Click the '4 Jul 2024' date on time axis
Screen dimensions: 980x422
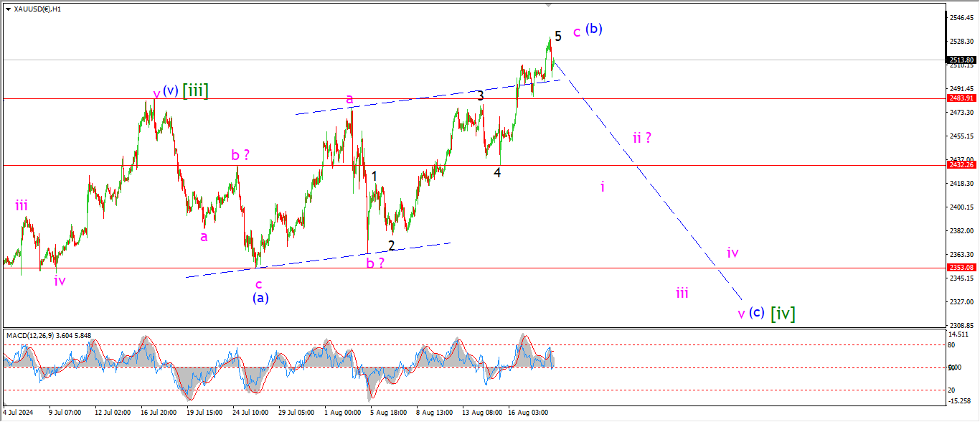pos(19,413)
